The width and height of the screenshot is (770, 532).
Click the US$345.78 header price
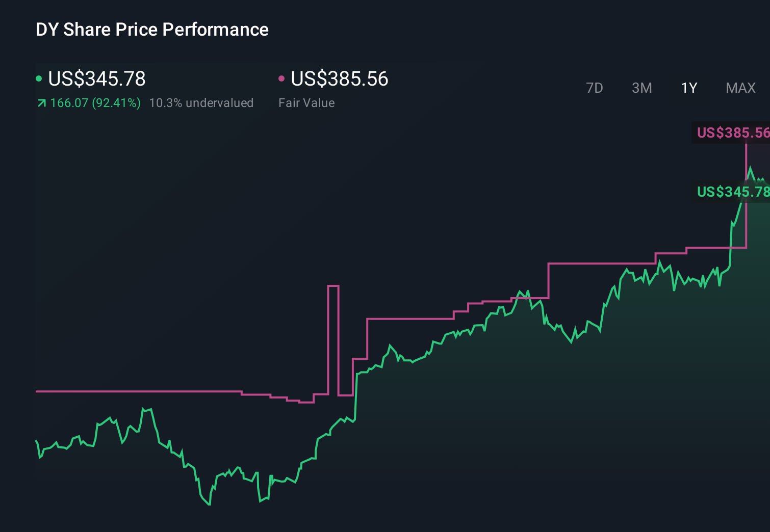coord(97,79)
